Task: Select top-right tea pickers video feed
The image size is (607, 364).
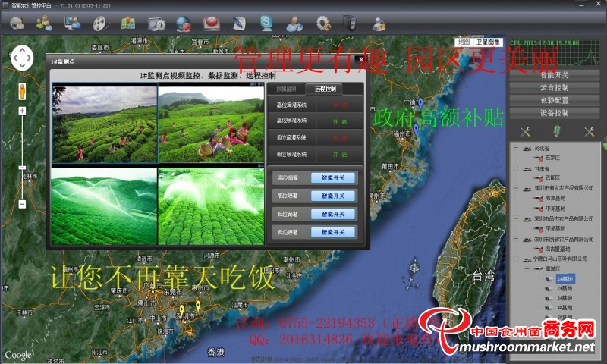Action: point(211,124)
